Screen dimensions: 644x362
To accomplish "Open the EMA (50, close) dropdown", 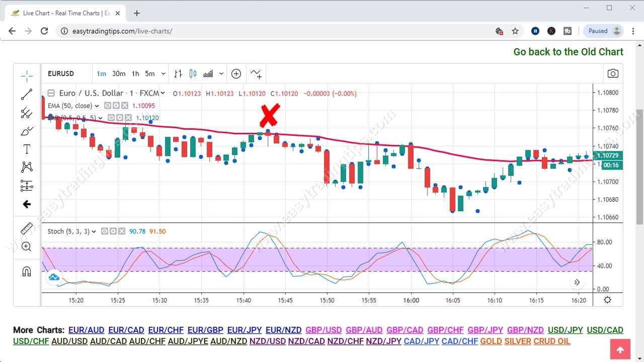I will [x=96, y=106].
